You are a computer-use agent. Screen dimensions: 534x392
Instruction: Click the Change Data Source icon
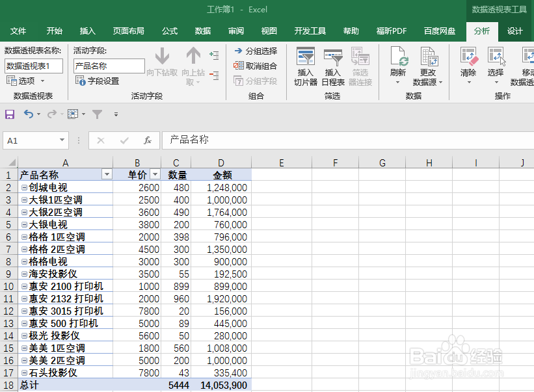coord(428,57)
